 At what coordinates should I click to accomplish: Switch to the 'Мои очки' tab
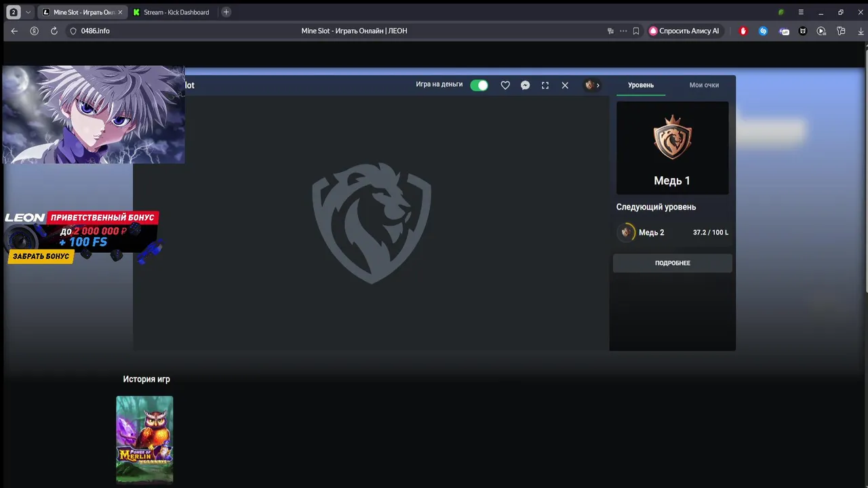[704, 85]
